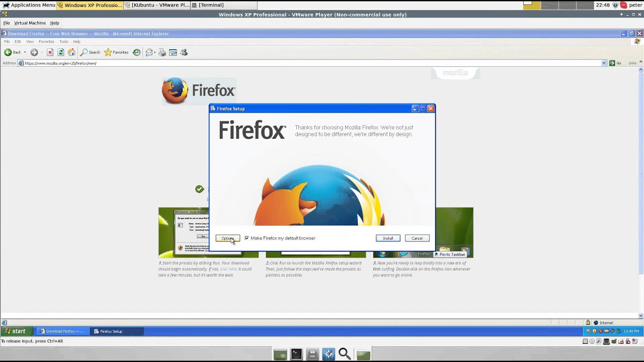
Task: Open the IE File menu
Action: point(7,42)
